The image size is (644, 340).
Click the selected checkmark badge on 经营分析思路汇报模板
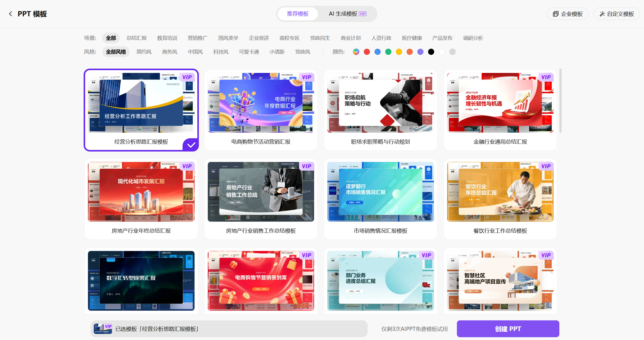tap(191, 145)
